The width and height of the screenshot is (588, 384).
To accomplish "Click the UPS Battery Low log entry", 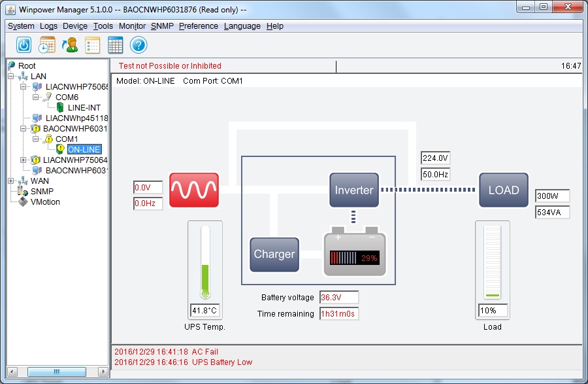I will coord(184,362).
